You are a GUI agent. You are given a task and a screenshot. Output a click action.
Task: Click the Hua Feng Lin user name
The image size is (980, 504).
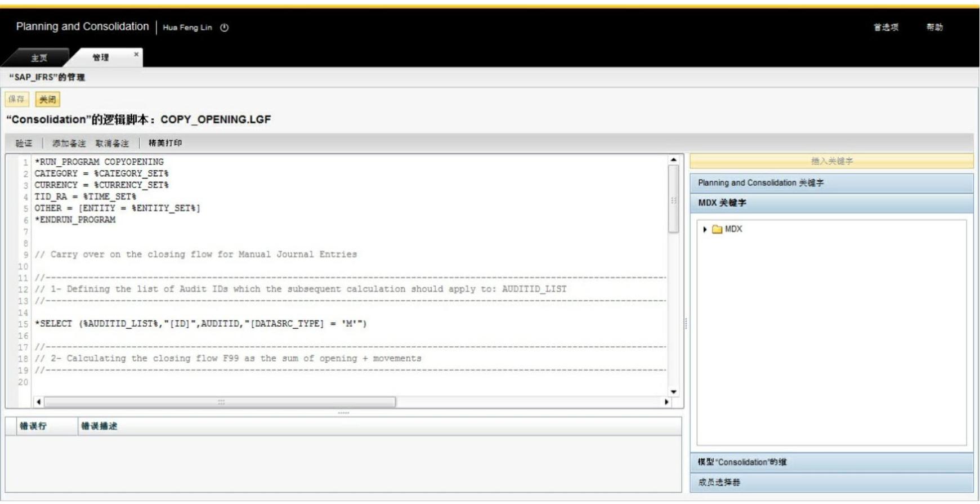click(187, 28)
